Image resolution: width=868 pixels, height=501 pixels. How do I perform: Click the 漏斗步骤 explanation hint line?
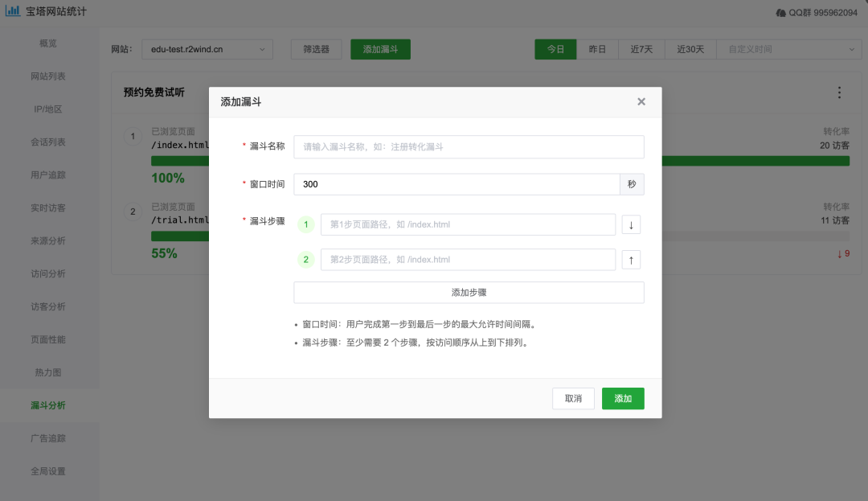pos(416,343)
